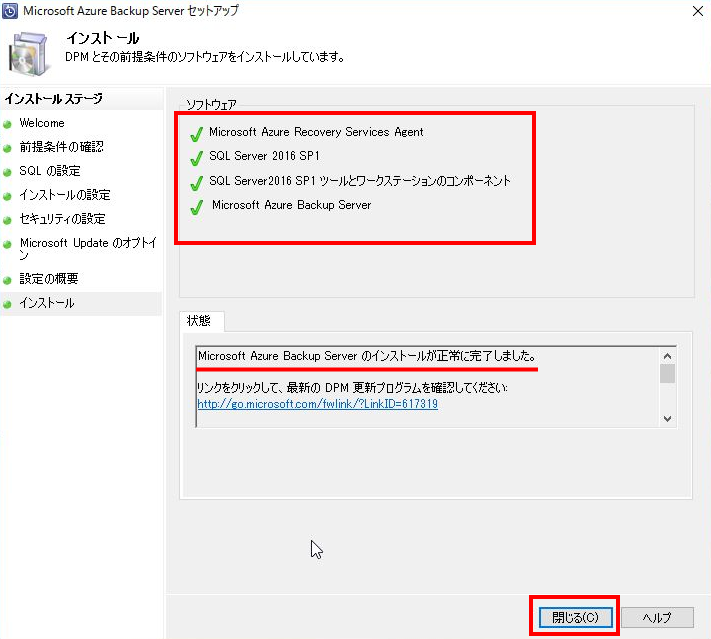Click the green dot beside Welcome
711x639 pixels.
coord(7,124)
